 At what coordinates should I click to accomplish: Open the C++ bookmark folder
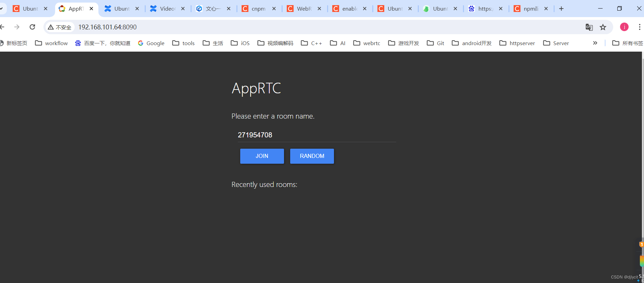(311, 43)
